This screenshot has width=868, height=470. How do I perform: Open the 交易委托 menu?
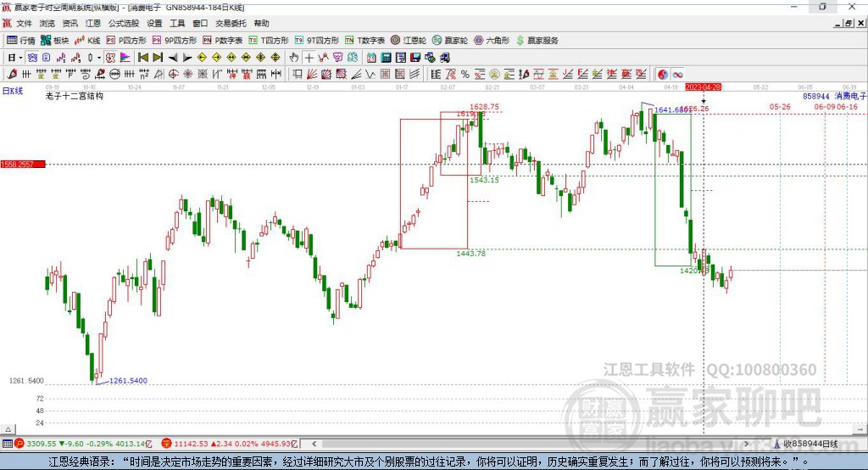click(x=231, y=23)
